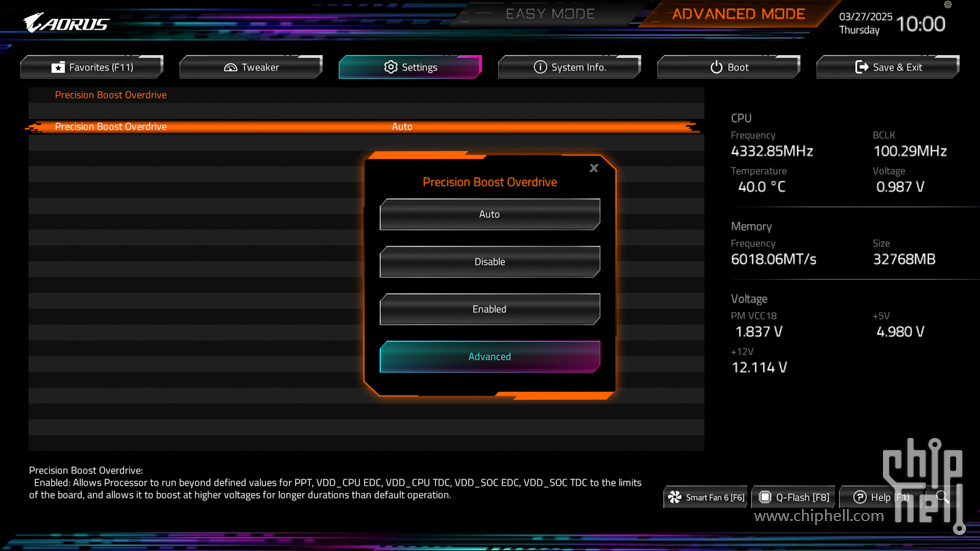The height and width of the screenshot is (551, 980).
Task: Open the Boot tab
Action: coord(729,67)
